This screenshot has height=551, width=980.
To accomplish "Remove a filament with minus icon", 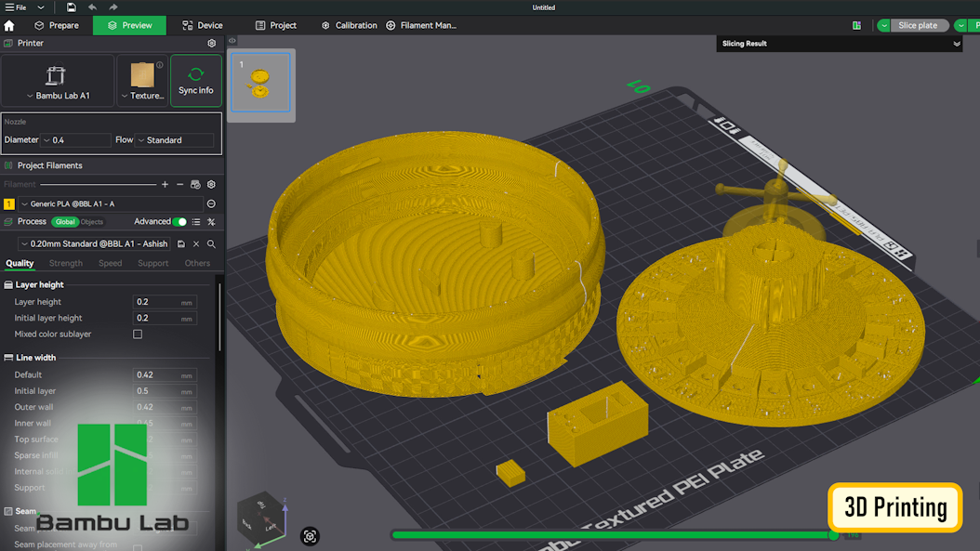I will click(x=180, y=184).
